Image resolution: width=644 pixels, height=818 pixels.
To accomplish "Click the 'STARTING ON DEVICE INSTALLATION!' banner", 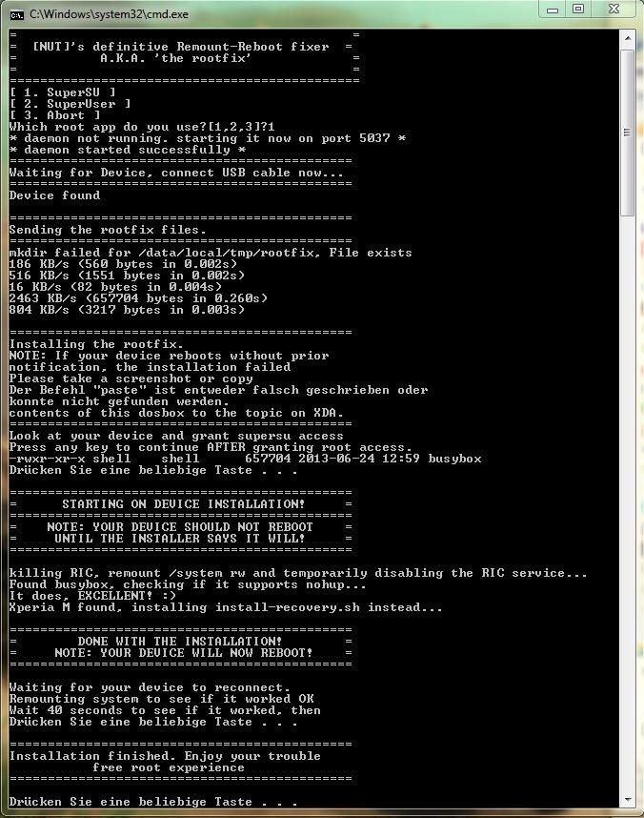I will pos(183,504).
